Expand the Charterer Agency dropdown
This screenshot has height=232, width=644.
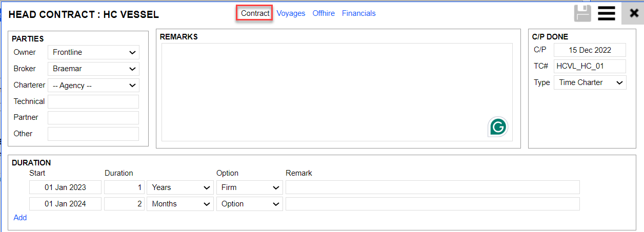point(93,86)
